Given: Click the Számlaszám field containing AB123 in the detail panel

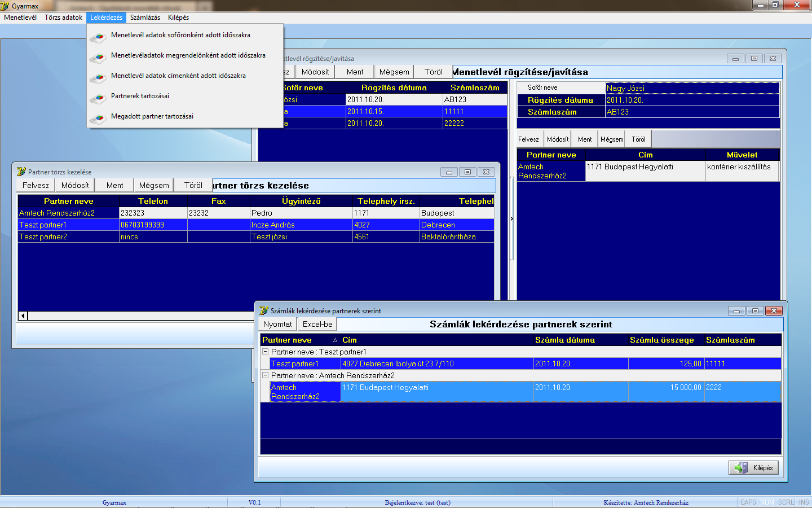Looking at the screenshot, I should click(x=692, y=112).
